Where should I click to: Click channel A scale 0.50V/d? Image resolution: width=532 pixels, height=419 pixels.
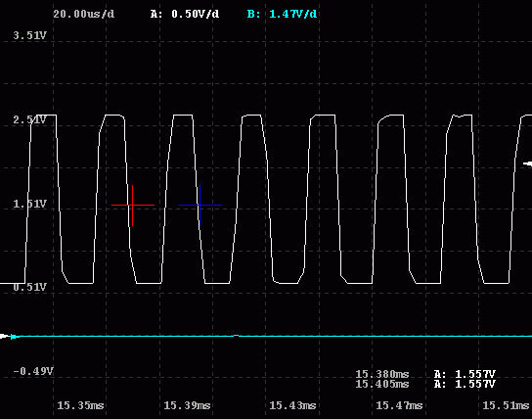tap(185, 15)
